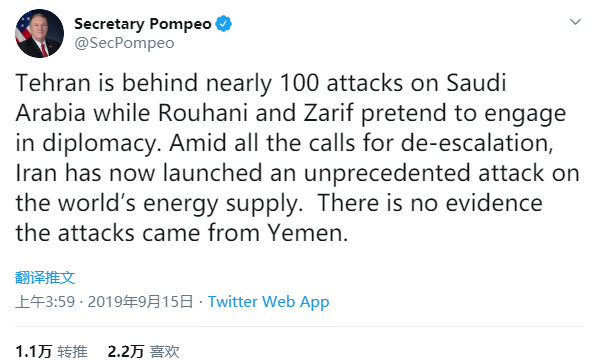Open the 上午3:59 timestamp link
Screen dimensions: 597x360
(x=45, y=302)
